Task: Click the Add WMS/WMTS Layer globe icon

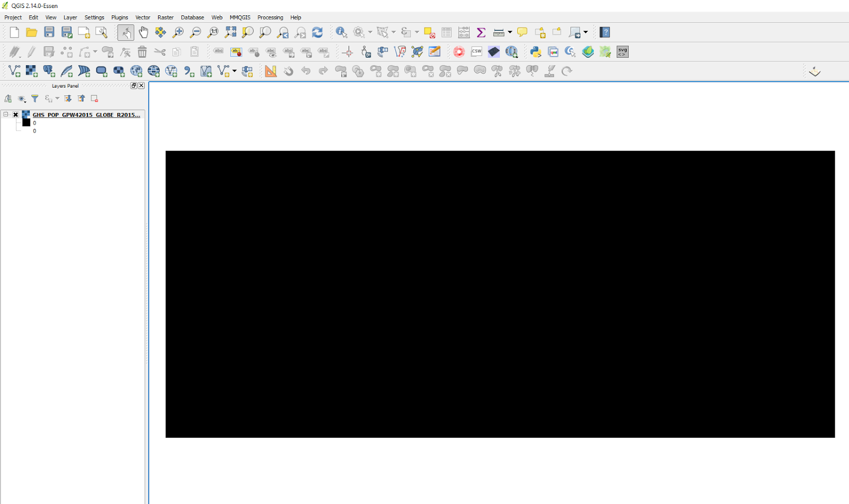Action: point(136,71)
